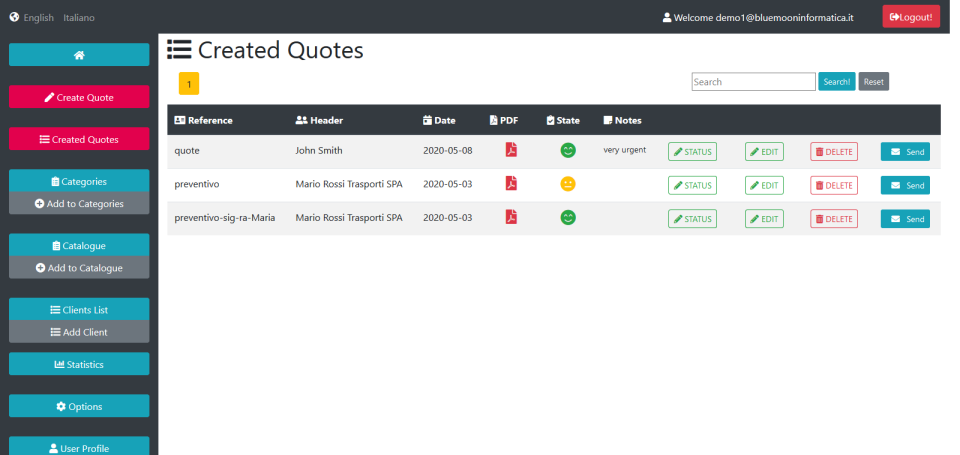Switch language to Italiano
Image resolution: width=960 pixels, height=455 pixels.
point(79,18)
